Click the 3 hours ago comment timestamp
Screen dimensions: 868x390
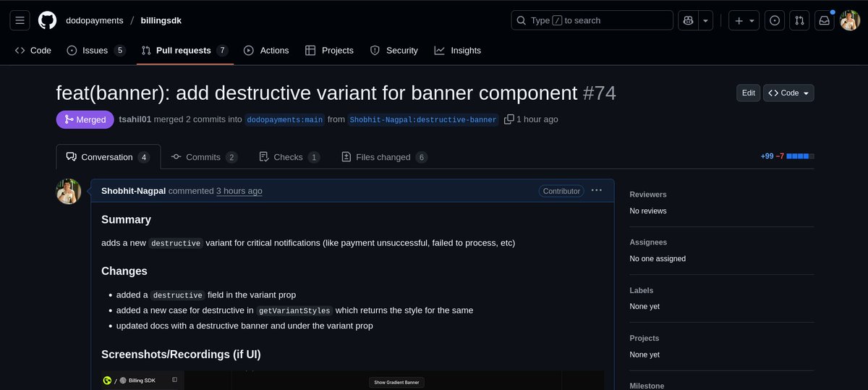click(239, 191)
